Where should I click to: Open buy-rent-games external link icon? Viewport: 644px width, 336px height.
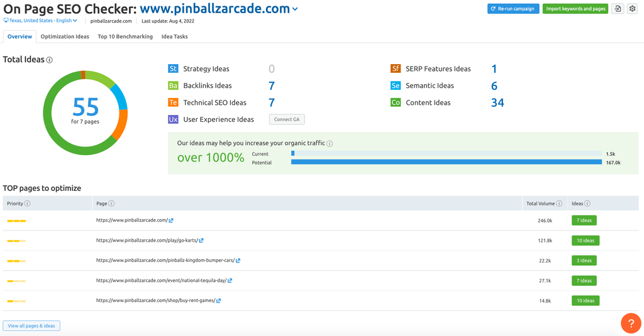coord(218,301)
